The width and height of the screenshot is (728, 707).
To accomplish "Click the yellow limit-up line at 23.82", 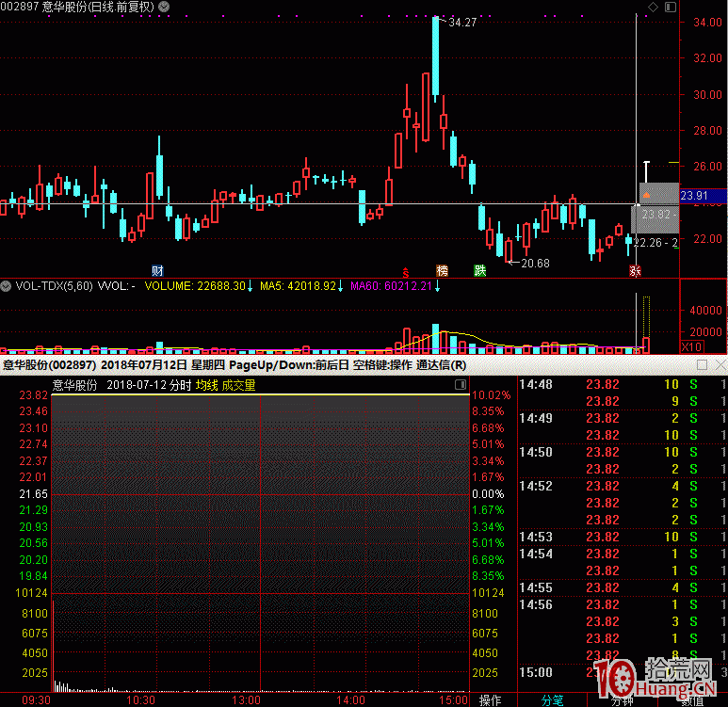I will point(260,394).
